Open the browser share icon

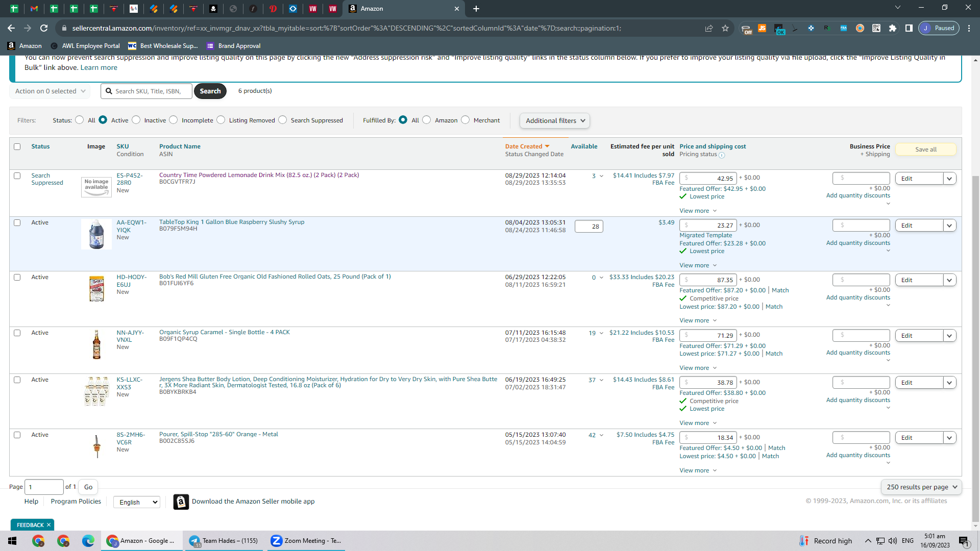click(x=709, y=28)
